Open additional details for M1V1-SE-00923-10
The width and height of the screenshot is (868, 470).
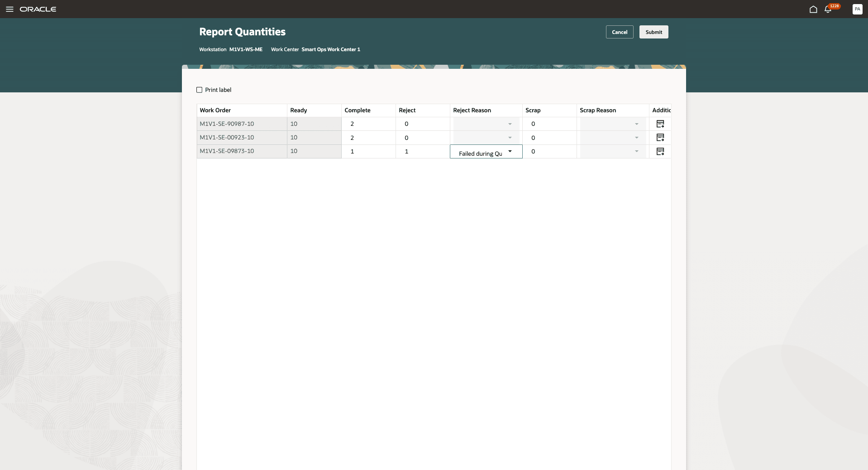[660, 137]
